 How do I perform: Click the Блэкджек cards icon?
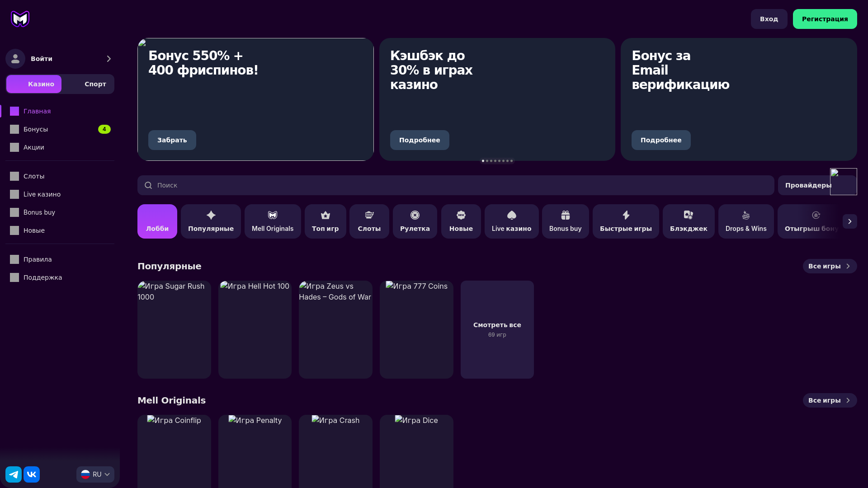[x=689, y=215]
